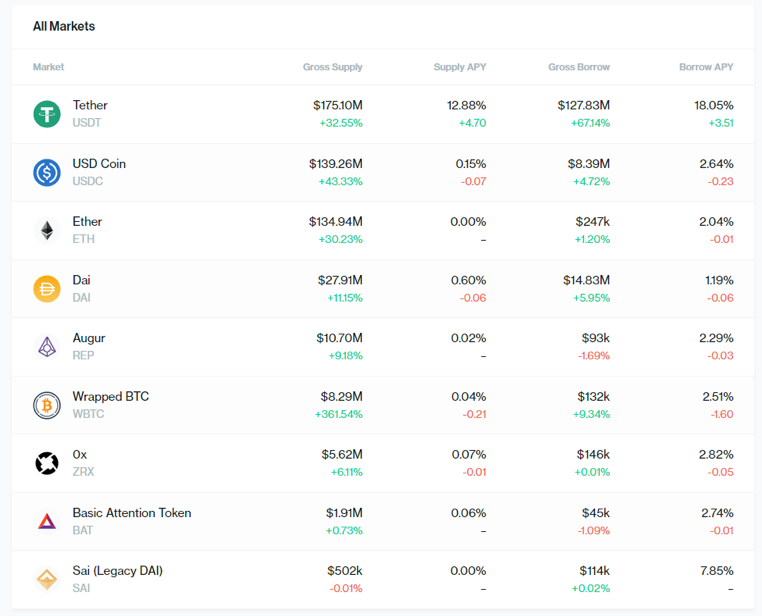This screenshot has width=762, height=616.
Task: Open the Tether market name link
Action: (x=90, y=105)
